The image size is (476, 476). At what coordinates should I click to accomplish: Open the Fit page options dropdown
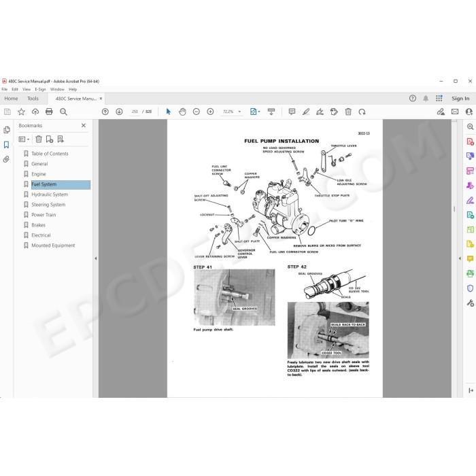(x=255, y=112)
